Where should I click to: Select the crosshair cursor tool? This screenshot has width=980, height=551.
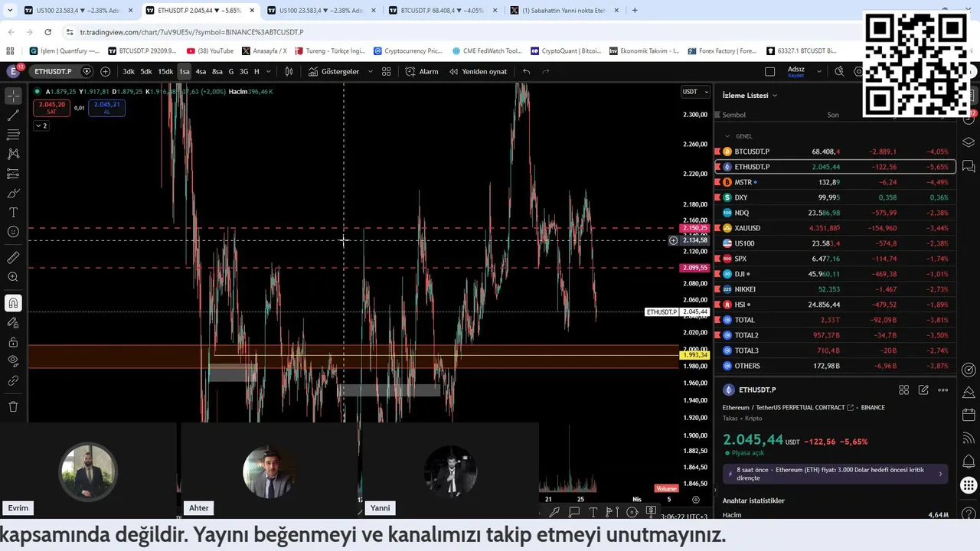click(13, 96)
